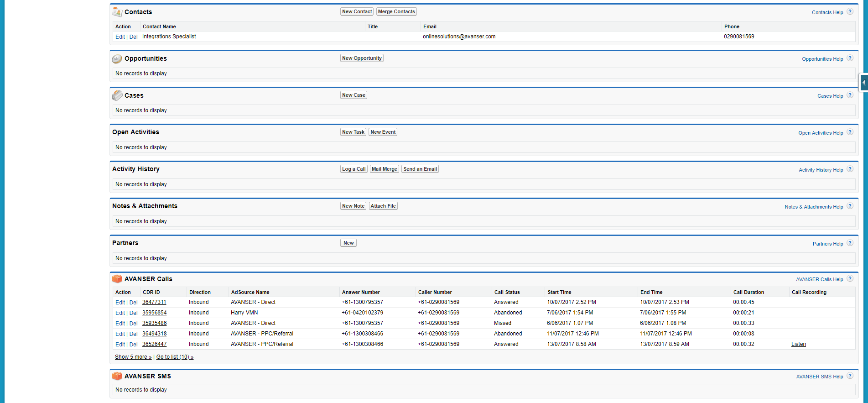Open call record 36526447
This screenshot has width=868, height=403.
tap(155, 344)
